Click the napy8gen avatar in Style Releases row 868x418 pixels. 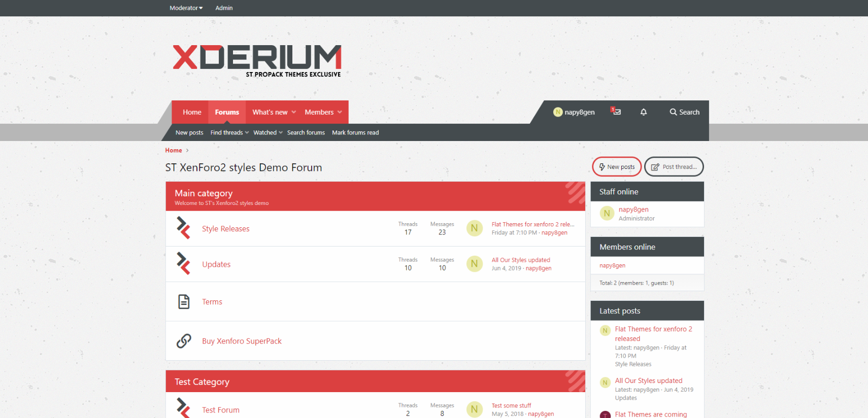pos(475,228)
